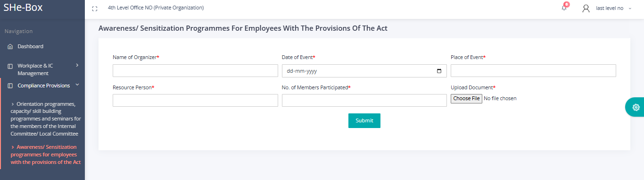
Task: Click the Place of Event text box
Action: 533,71
